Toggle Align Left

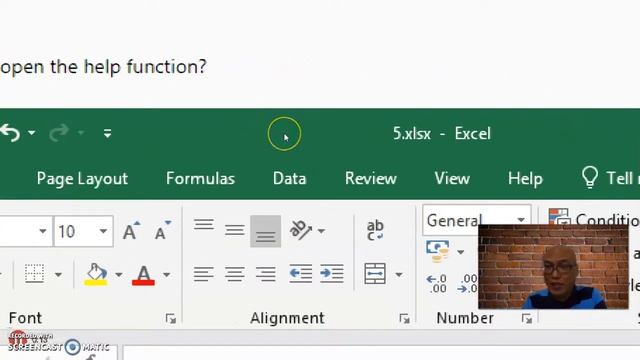tap(204, 274)
